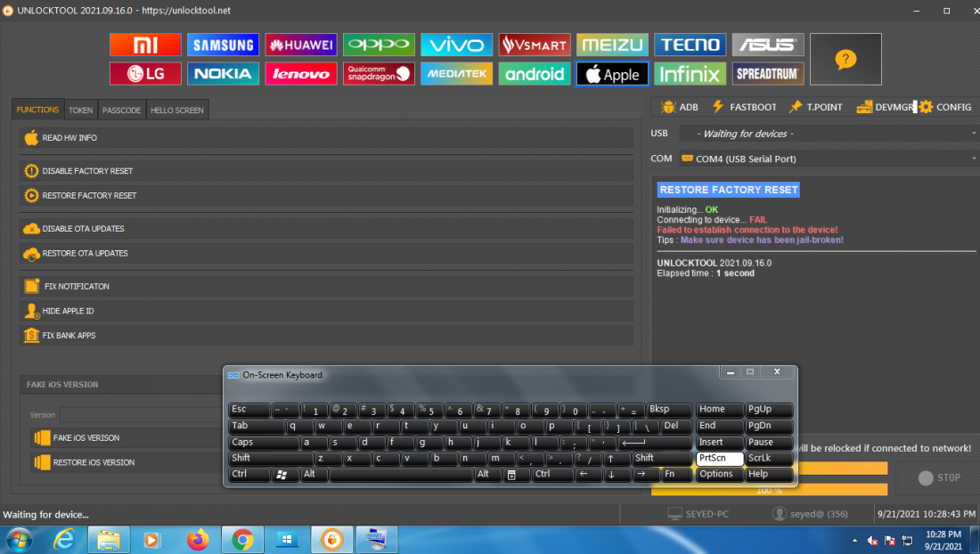Select the Lenovo brand icon
Image resolution: width=980 pixels, height=554 pixels.
pos(301,74)
